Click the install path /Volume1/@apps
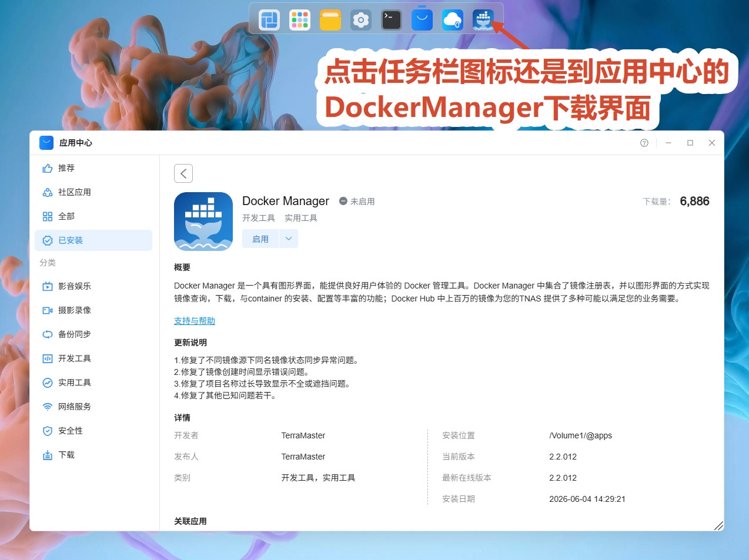The width and height of the screenshot is (749, 560). (x=581, y=435)
